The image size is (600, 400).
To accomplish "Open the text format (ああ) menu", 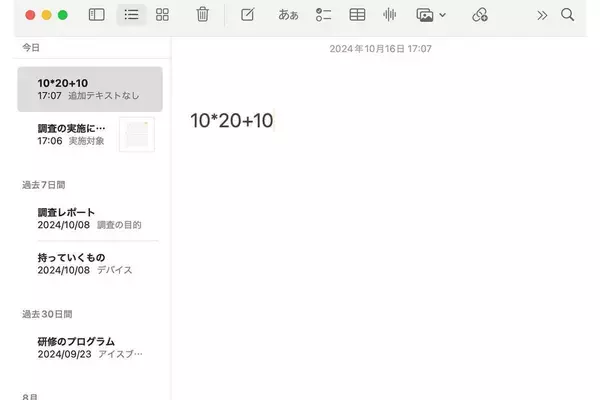I will [x=288, y=15].
